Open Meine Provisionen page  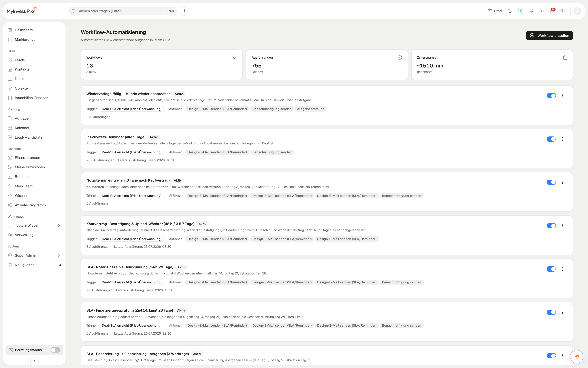pyautogui.click(x=34, y=167)
